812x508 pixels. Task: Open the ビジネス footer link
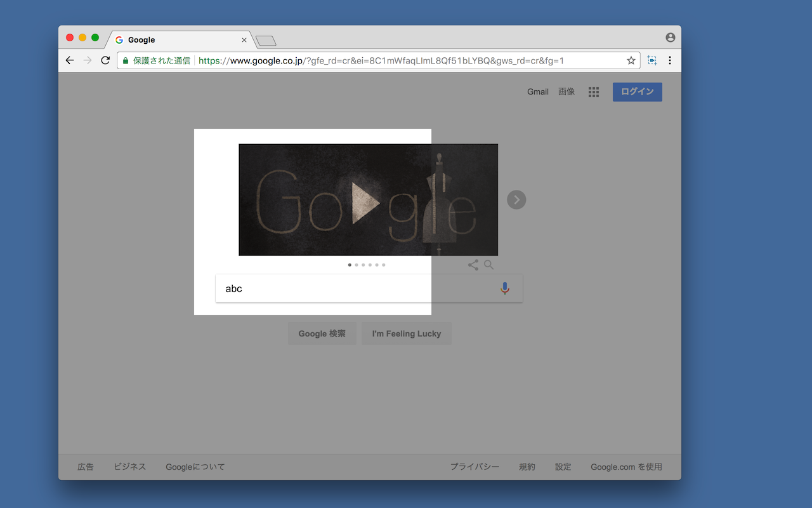click(130, 467)
